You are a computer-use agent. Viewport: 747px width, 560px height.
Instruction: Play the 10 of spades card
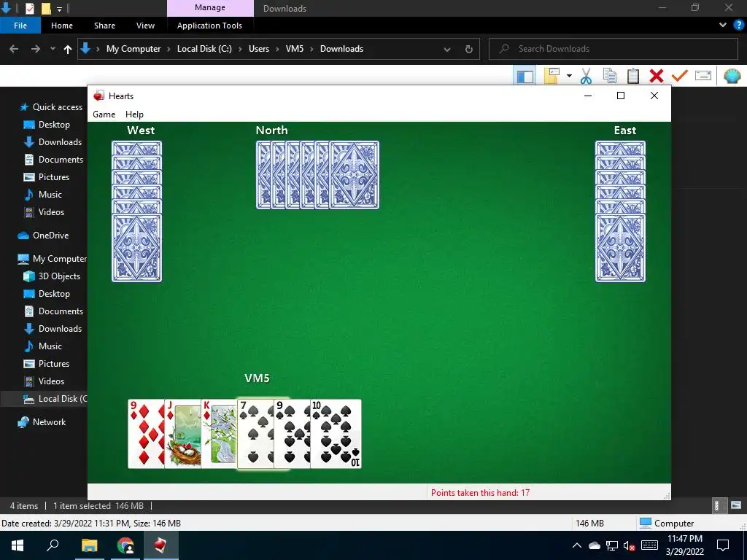point(336,434)
